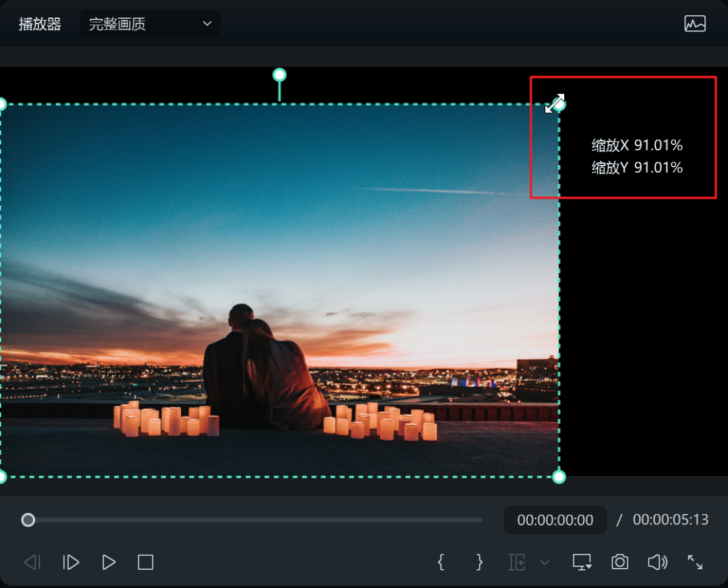The width and height of the screenshot is (728, 588).
Task: Click the playback progress slider knob
Action: (x=28, y=520)
